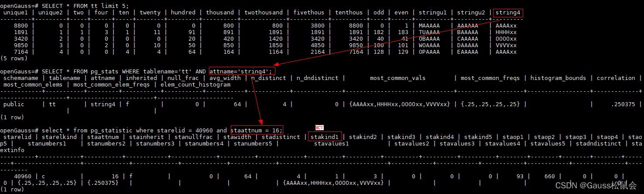
Task: Click the red-boxed attname='string4' condition
Action: [242, 71]
